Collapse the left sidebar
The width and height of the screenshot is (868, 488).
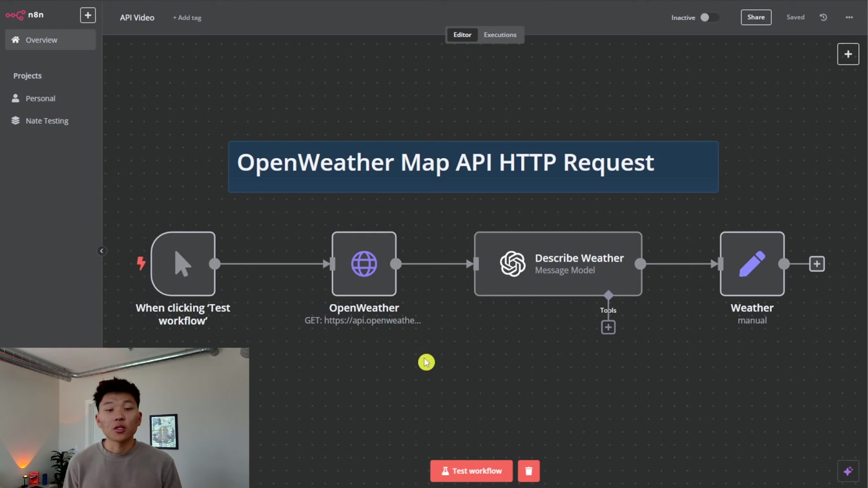(101, 250)
